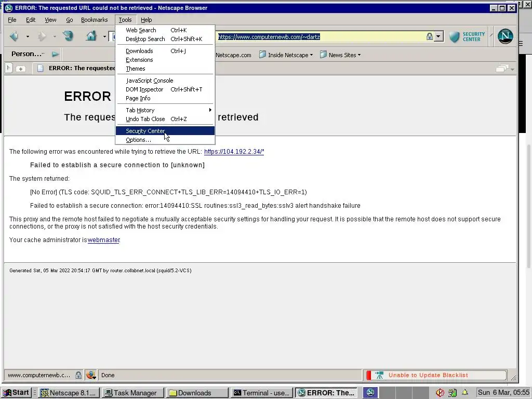Open the View menu
532x399 pixels.
pyautogui.click(x=50, y=20)
